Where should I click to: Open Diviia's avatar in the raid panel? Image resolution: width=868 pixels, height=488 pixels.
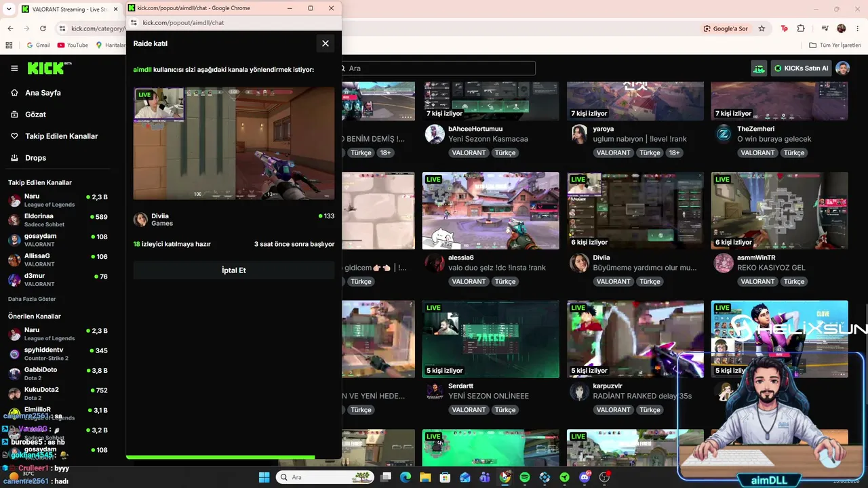click(x=140, y=220)
